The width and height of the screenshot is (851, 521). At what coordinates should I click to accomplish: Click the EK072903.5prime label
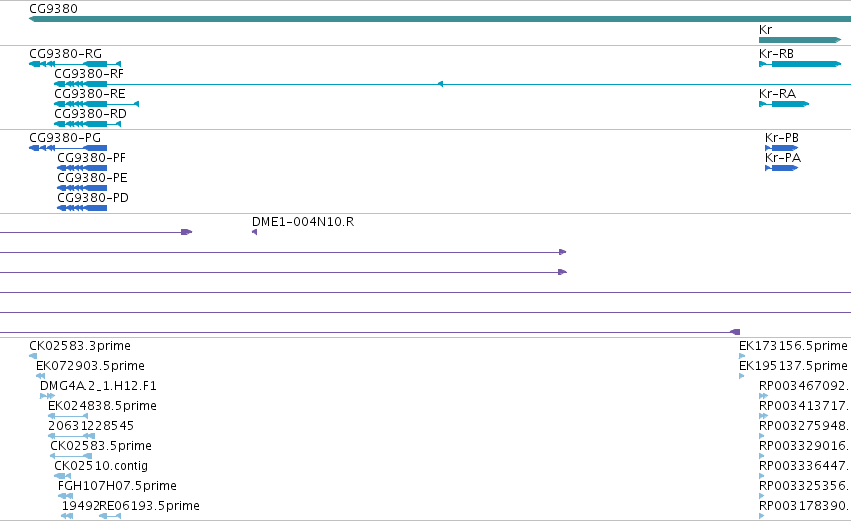pos(90,366)
